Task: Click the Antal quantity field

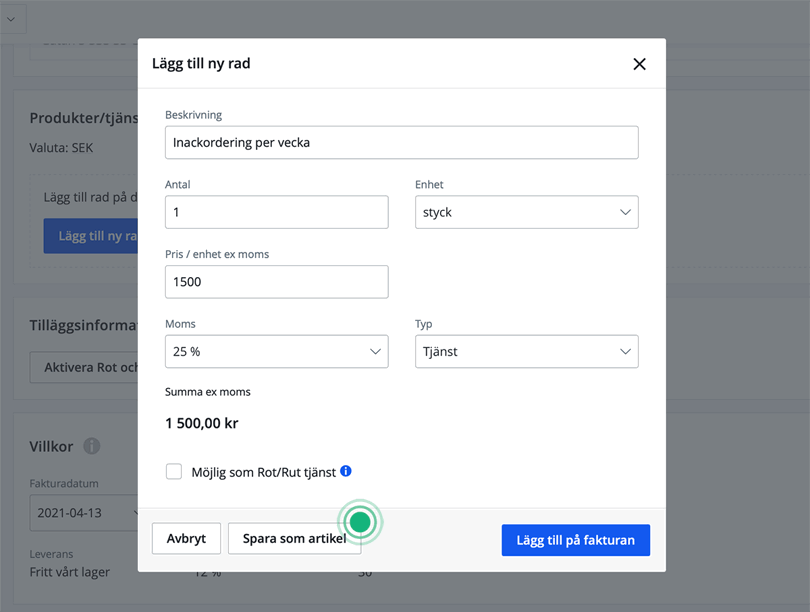Action: click(x=276, y=212)
